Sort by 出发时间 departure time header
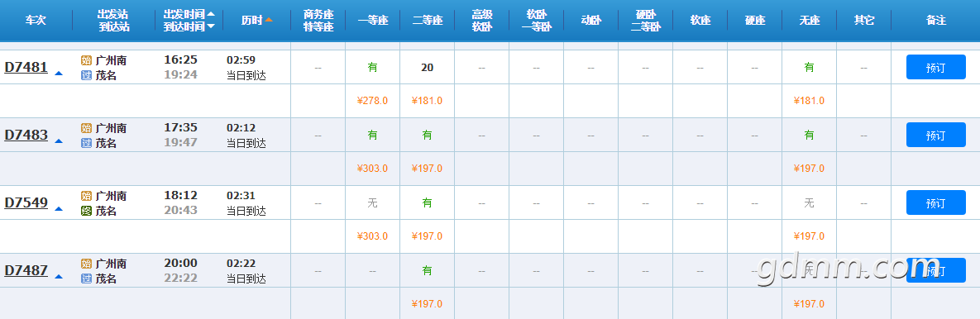Viewport: 980px width, 319px height. pos(189,14)
